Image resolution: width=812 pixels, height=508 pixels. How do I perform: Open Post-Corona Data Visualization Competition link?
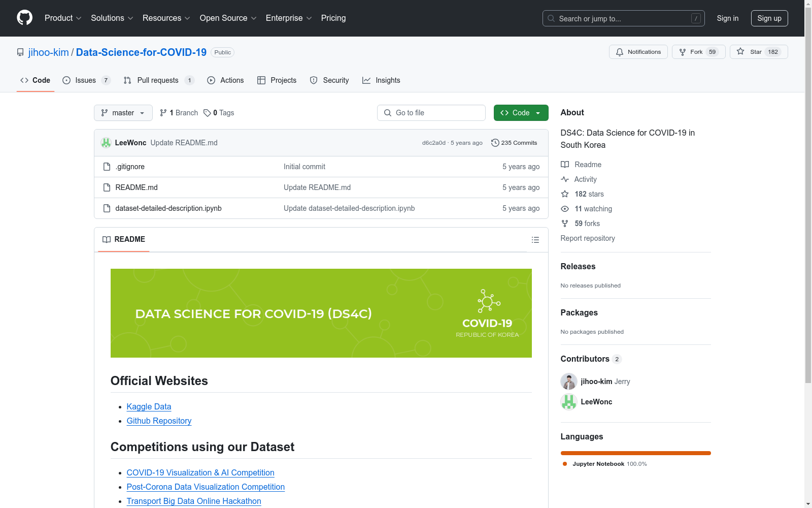coord(206,487)
